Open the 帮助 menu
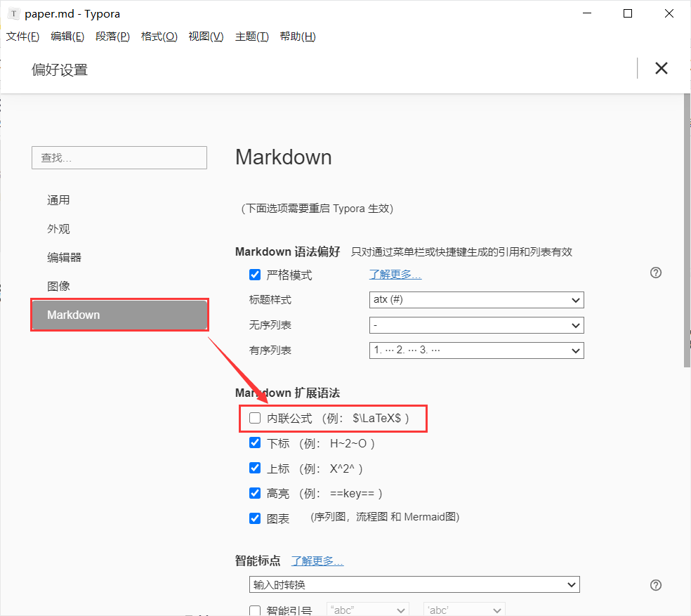691x616 pixels. point(297,37)
